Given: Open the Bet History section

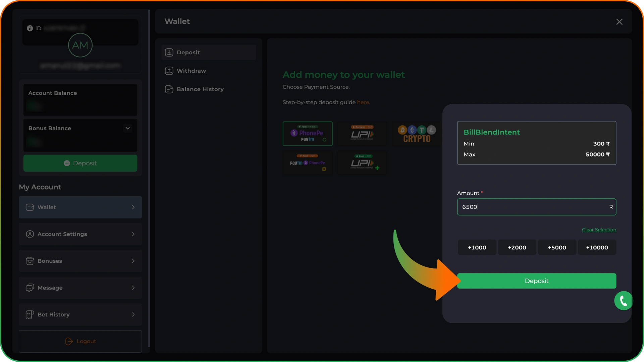Looking at the screenshot, I should click(x=80, y=314).
